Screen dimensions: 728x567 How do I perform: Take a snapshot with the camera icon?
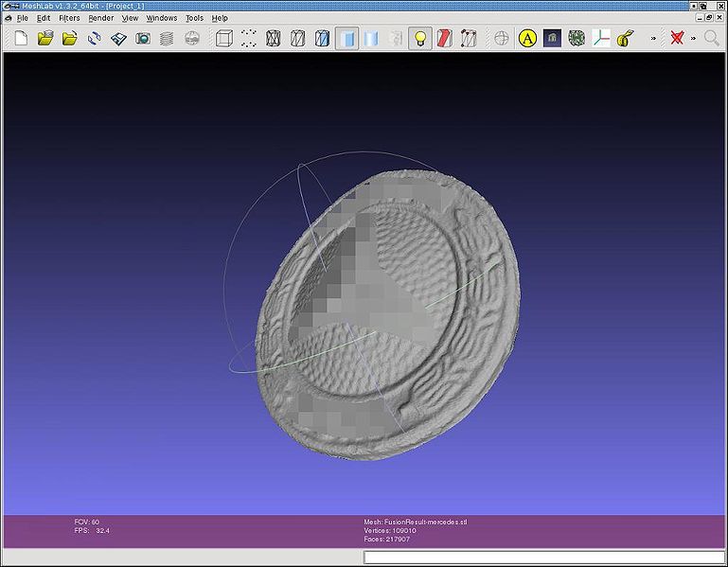click(143, 38)
